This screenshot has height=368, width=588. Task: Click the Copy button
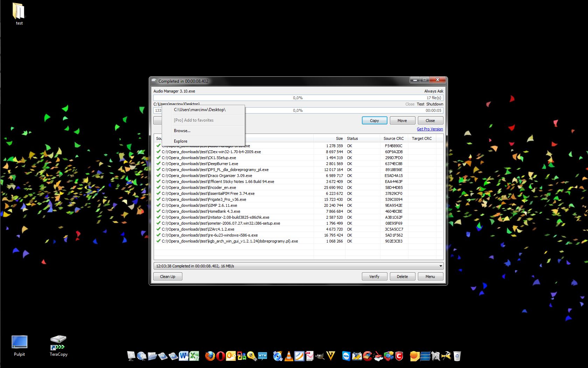374,121
